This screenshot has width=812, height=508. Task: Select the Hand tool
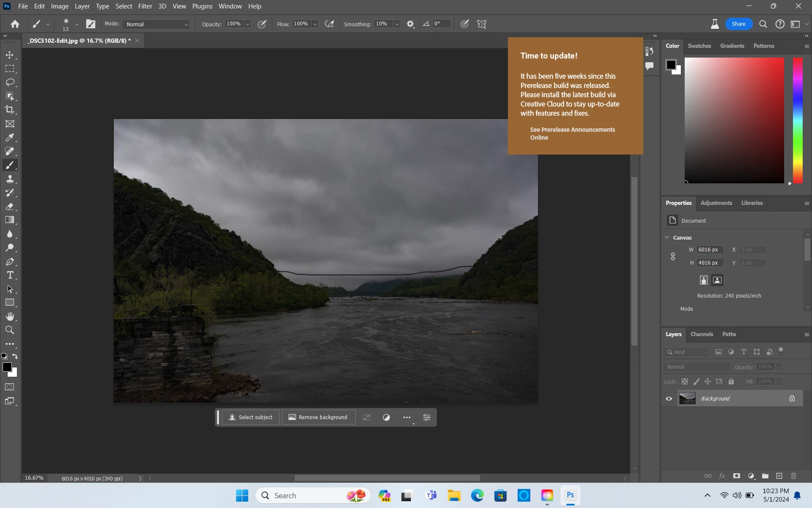(x=10, y=316)
